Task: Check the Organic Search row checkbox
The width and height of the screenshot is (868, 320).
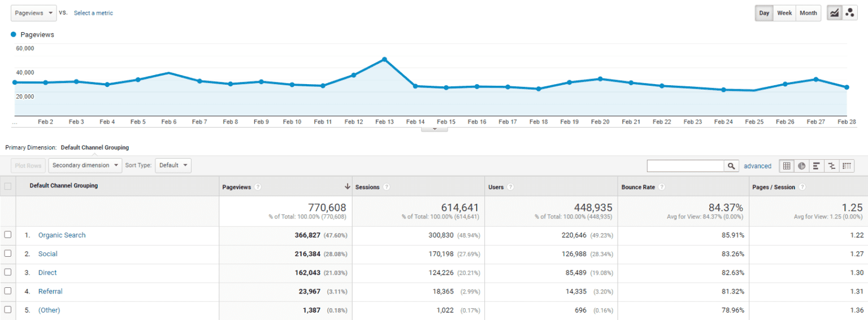Action: coord(8,235)
